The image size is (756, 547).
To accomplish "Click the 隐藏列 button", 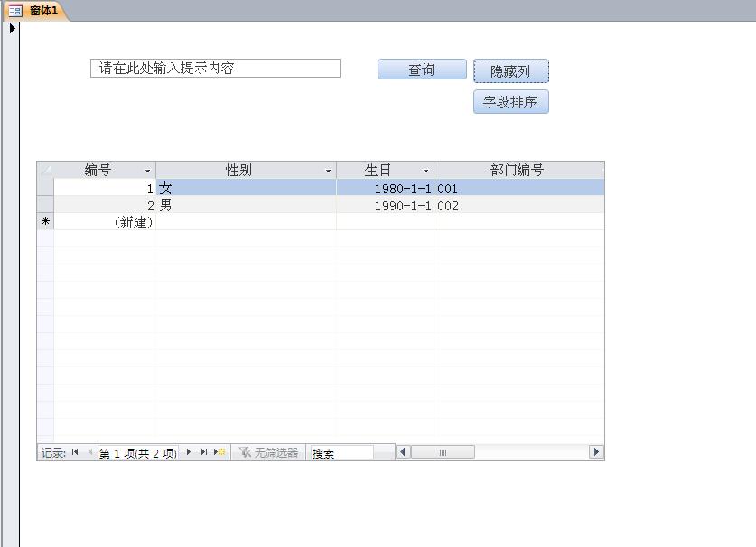I will point(511,71).
